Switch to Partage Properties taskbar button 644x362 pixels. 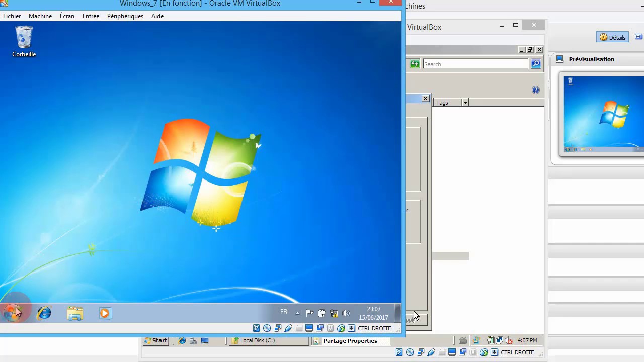tap(350, 341)
